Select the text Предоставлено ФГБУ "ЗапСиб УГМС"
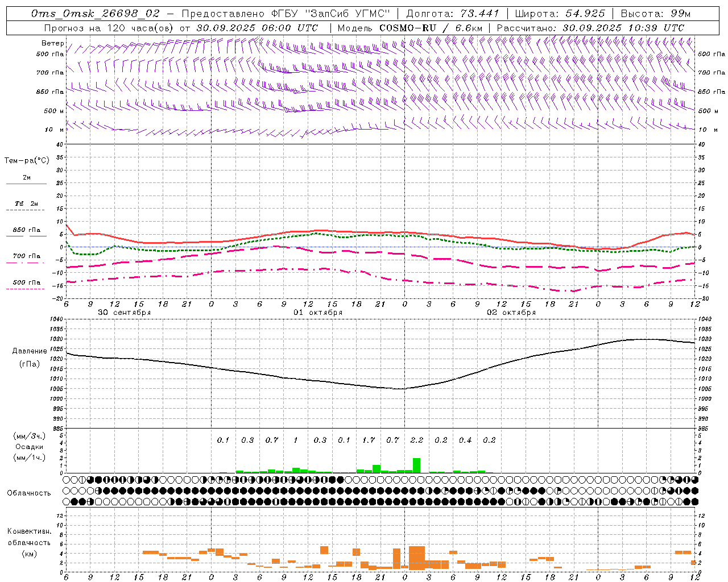The width and height of the screenshot is (728, 582). (x=286, y=14)
